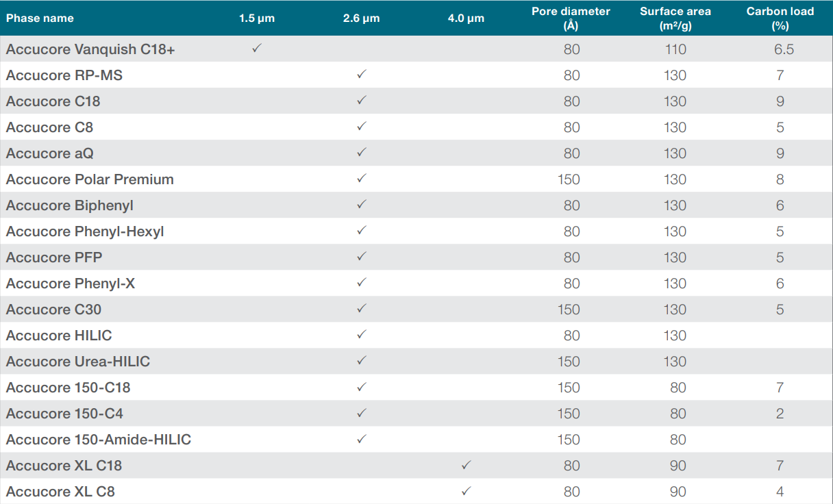Click the checkmark in Accucore C30 row
The height and width of the screenshot is (504, 833).
point(362,309)
